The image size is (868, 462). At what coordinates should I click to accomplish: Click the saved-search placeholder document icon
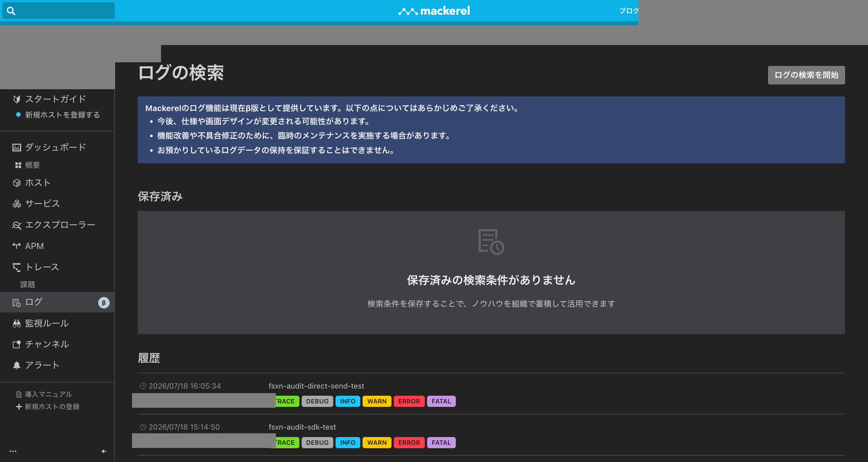[x=491, y=242]
